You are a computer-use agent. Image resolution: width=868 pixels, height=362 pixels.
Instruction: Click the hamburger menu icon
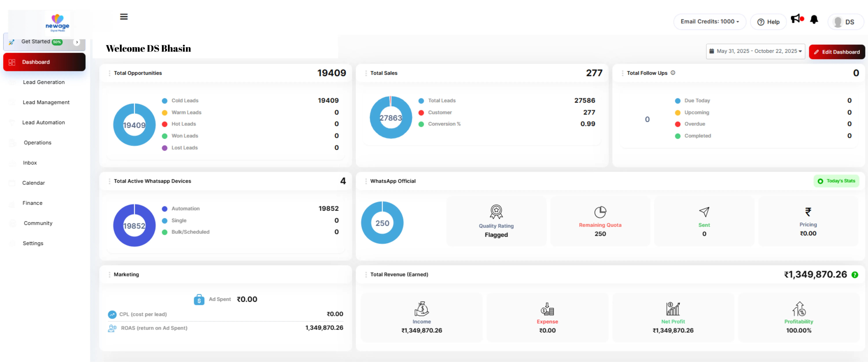coord(124,17)
